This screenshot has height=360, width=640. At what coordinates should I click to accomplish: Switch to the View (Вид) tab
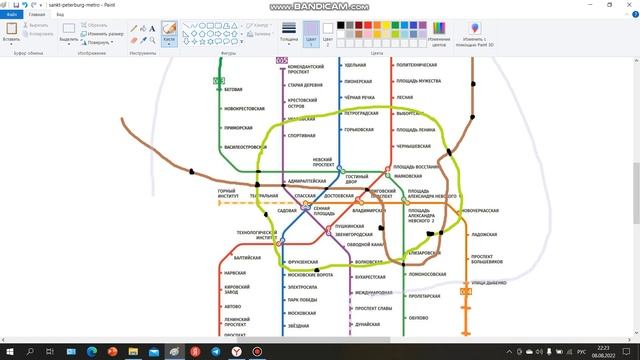(x=60, y=15)
